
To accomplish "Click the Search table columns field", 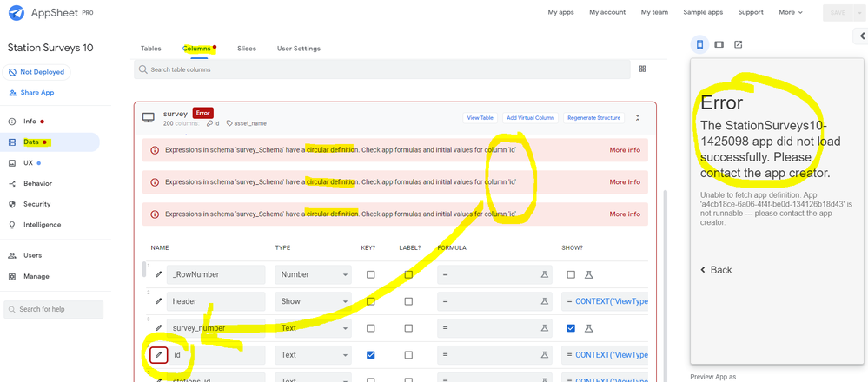I will coord(382,69).
